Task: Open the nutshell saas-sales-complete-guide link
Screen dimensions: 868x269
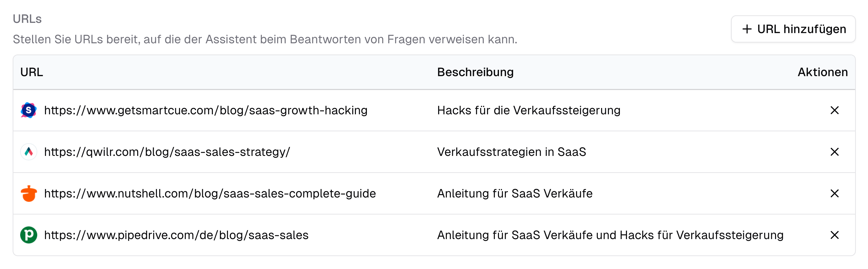Action: (210, 194)
